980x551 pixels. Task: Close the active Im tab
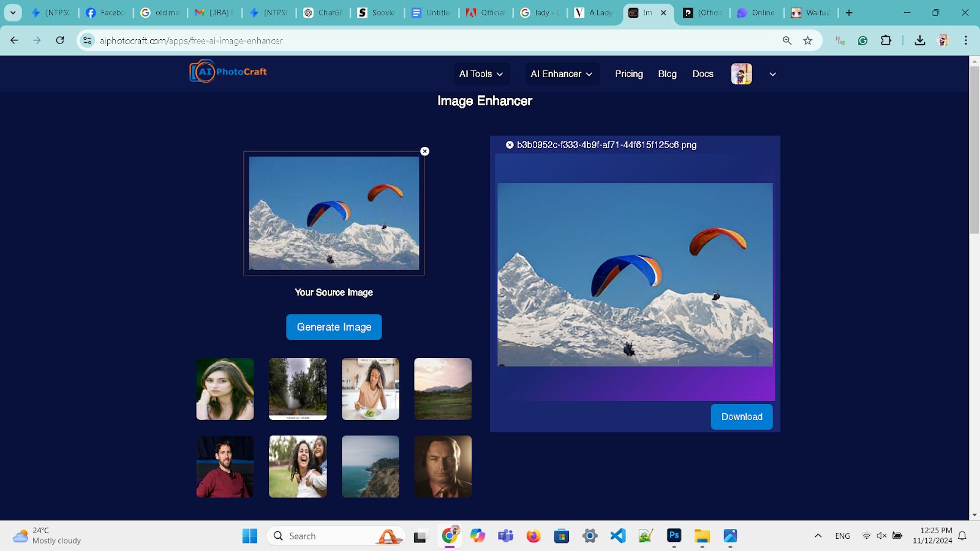coord(663,12)
